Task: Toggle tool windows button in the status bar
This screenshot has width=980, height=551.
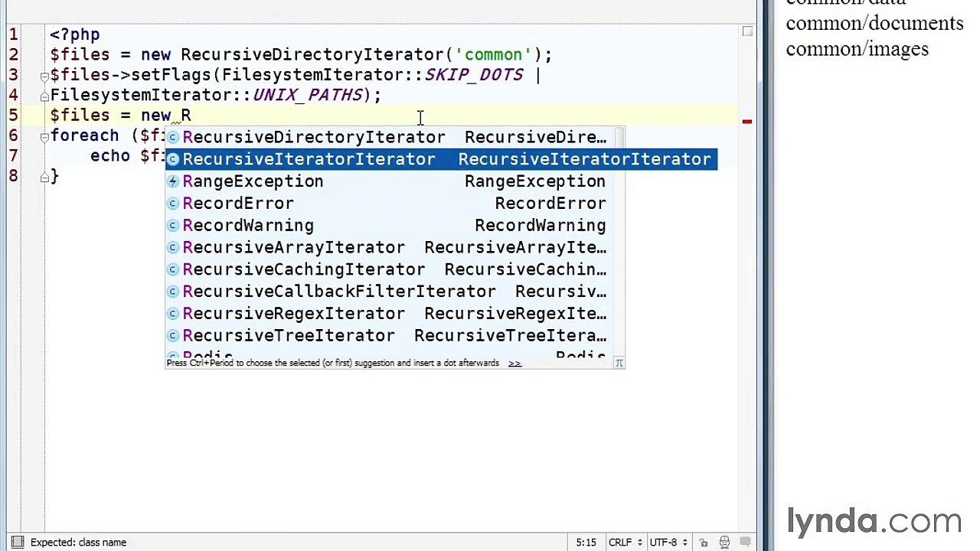Action: [x=17, y=543]
